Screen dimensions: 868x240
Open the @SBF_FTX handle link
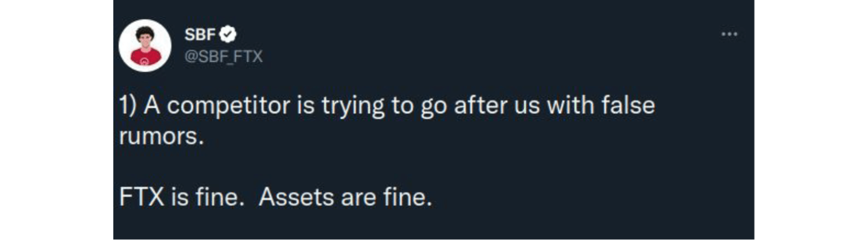(x=223, y=56)
